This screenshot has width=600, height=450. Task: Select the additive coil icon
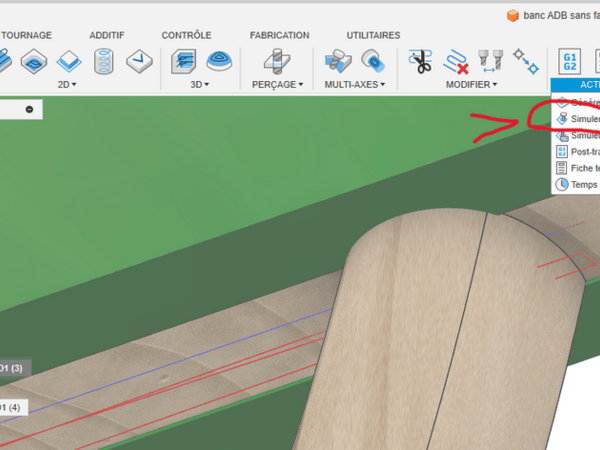pyautogui.click(x=105, y=62)
